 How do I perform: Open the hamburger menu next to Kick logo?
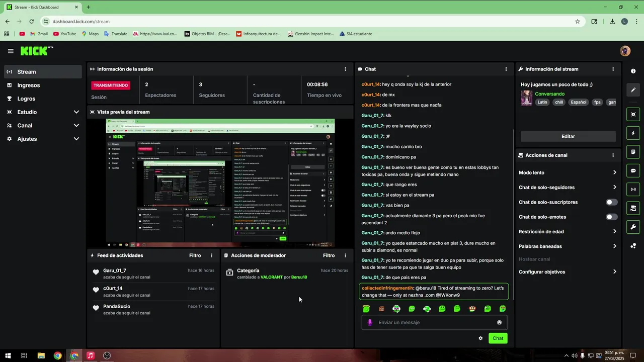pyautogui.click(x=11, y=51)
